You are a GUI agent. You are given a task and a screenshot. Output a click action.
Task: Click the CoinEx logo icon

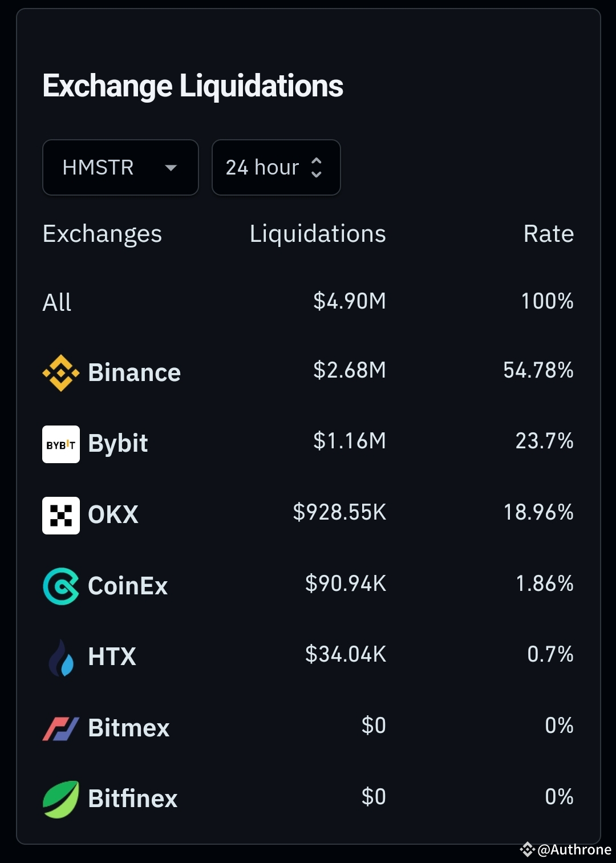[61, 586]
